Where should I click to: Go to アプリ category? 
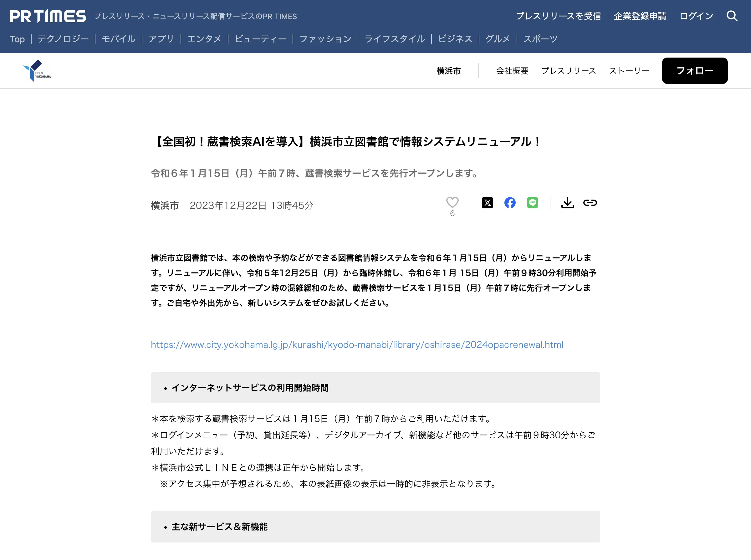coord(161,39)
